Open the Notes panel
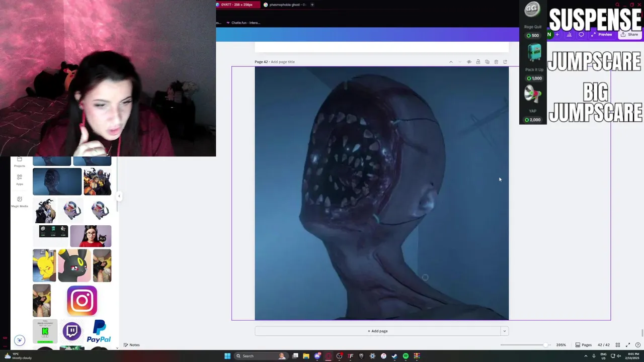Viewport: 644px width, 362px height. click(x=131, y=345)
